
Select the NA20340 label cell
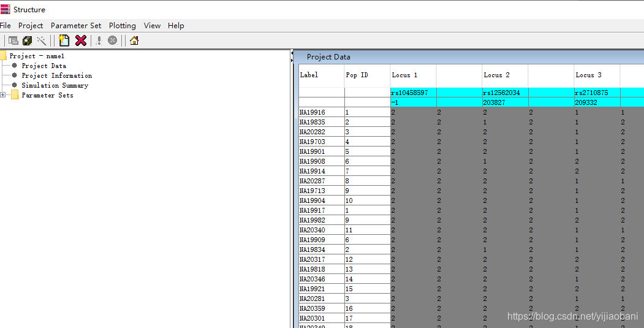[x=322, y=230]
